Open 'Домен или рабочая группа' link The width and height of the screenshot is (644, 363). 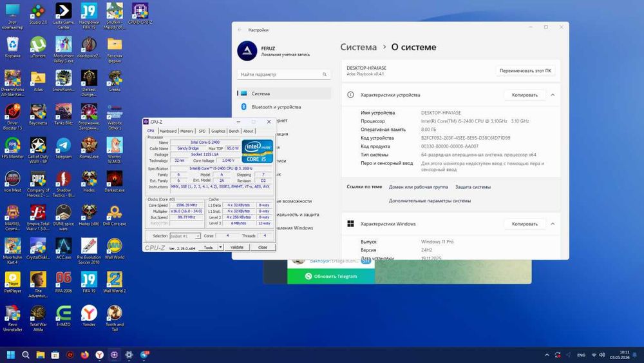(x=418, y=187)
